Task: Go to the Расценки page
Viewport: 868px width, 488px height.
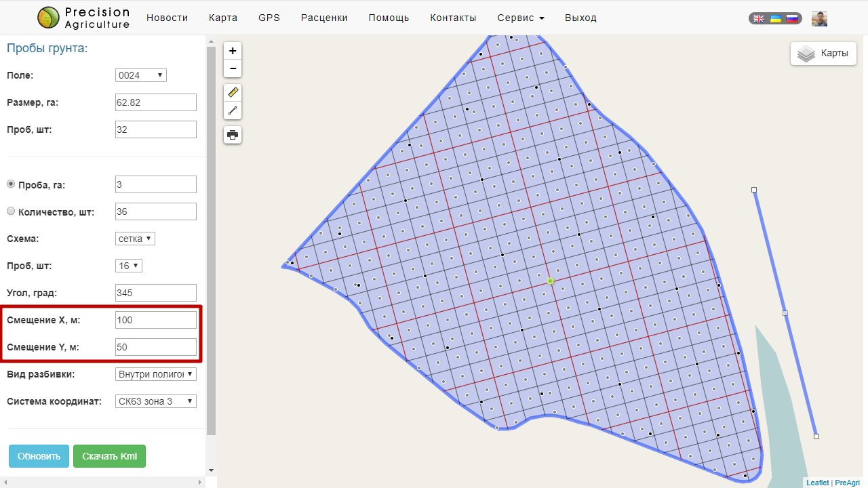Action: 324,18
